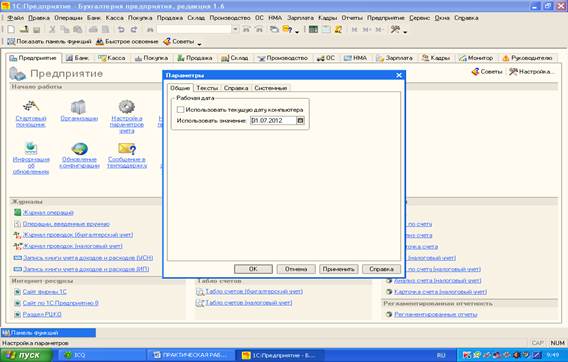
Task: Open the Файл menu
Action: pyautogui.click(x=15, y=18)
